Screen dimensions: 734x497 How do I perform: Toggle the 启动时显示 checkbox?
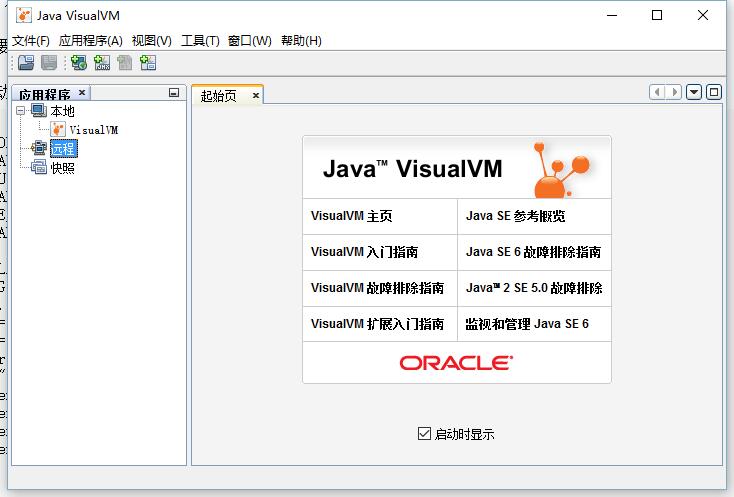tap(424, 433)
